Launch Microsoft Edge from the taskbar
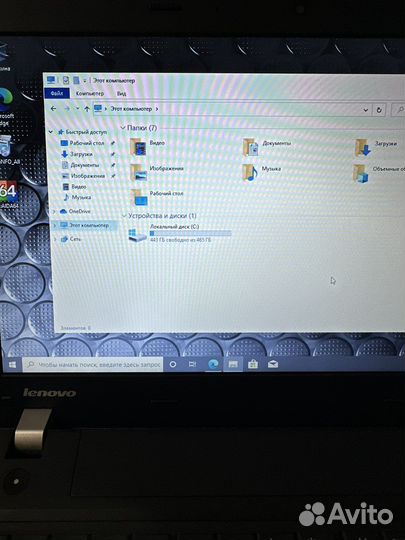Viewport: 405px width, 540px height. [213, 364]
